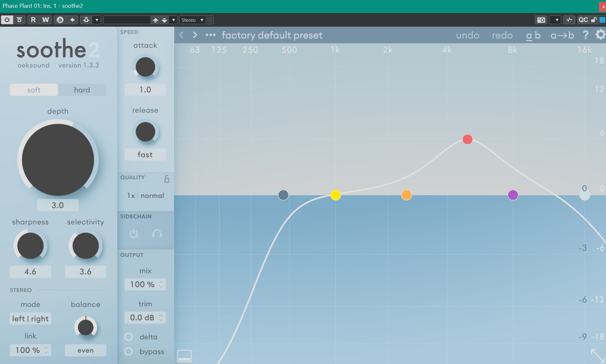Click the bypass icon next to power button
The image size is (606, 364).
pos(19,20)
